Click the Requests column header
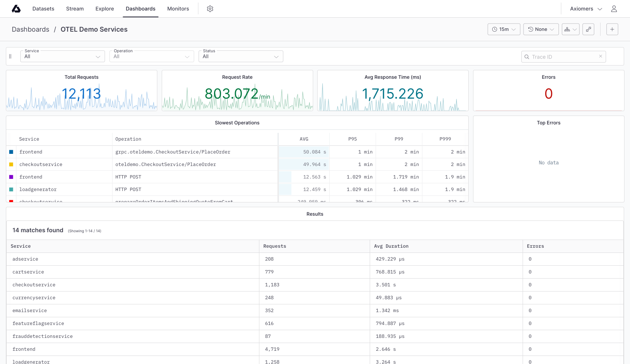 (274, 246)
